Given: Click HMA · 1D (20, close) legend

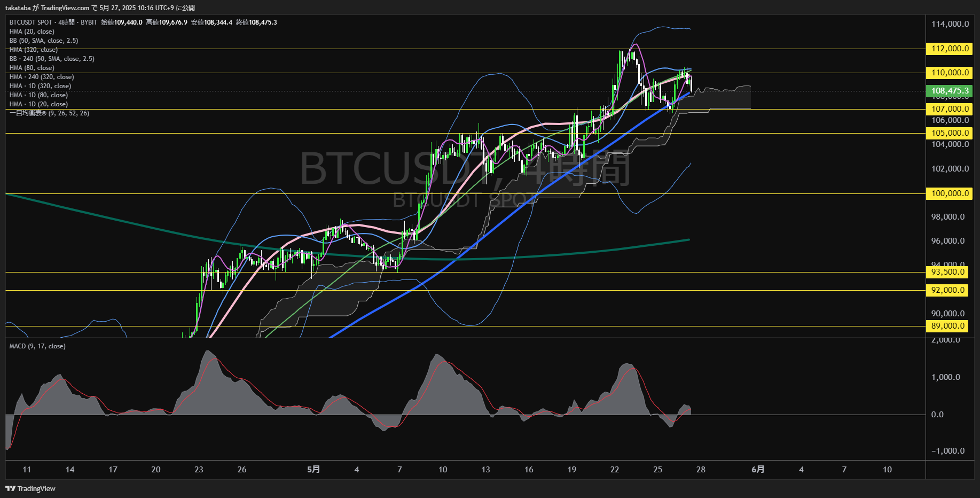Looking at the screenshot, I should click(x=39, y=104).
